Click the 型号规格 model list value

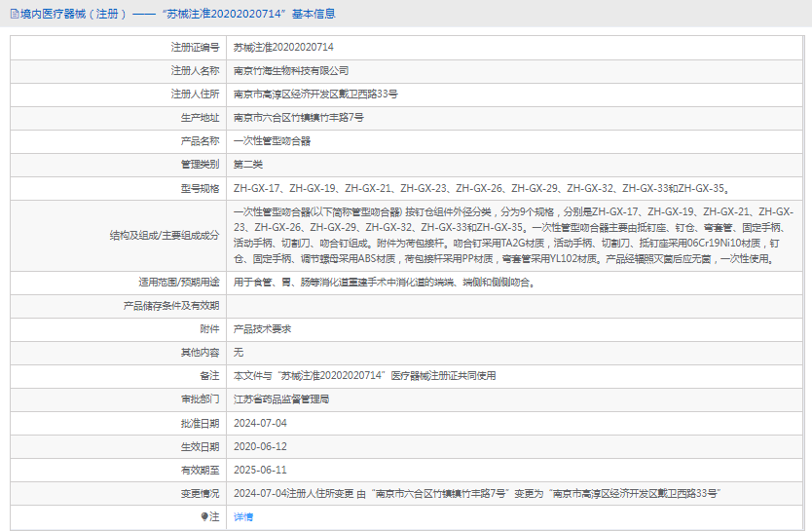click(x=482, y=189)
